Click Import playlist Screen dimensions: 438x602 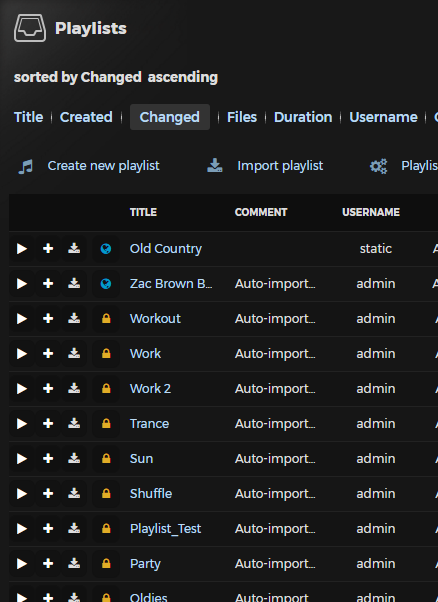coord(280,166)
